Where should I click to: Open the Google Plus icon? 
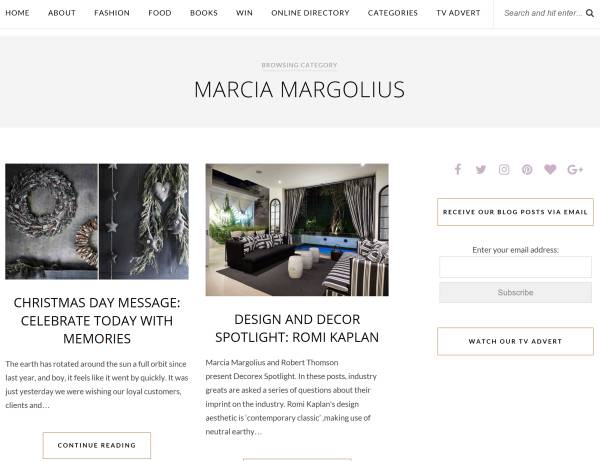pyautogui.click(x=575, y=169)
